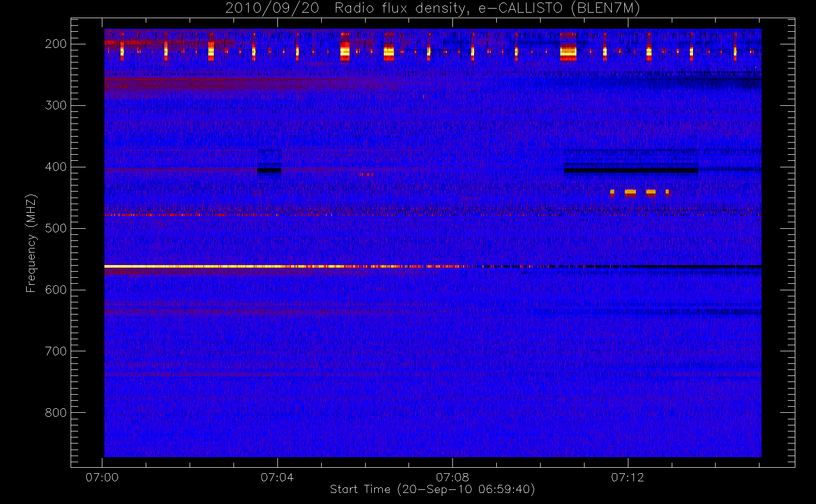
Task: Select the 700 frequency tick label
Action: (x=55, y=351)
